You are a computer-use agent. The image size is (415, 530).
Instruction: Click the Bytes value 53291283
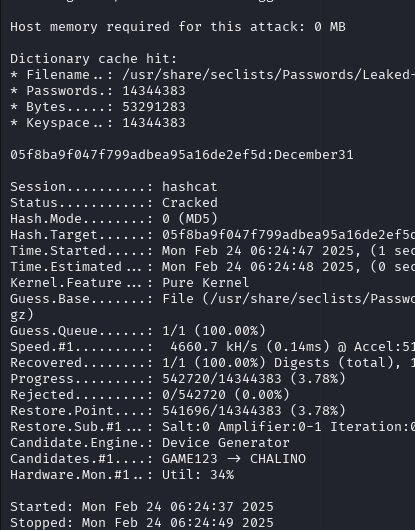(154, 107)
